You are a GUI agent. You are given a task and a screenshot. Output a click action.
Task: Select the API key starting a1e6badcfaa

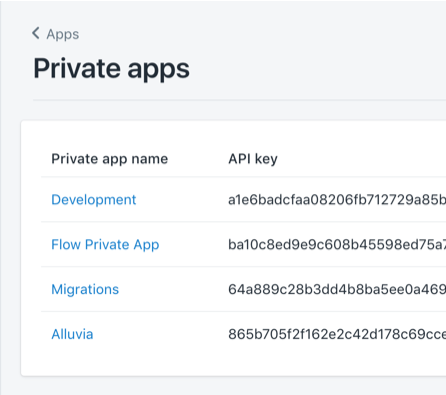[337, 200]
